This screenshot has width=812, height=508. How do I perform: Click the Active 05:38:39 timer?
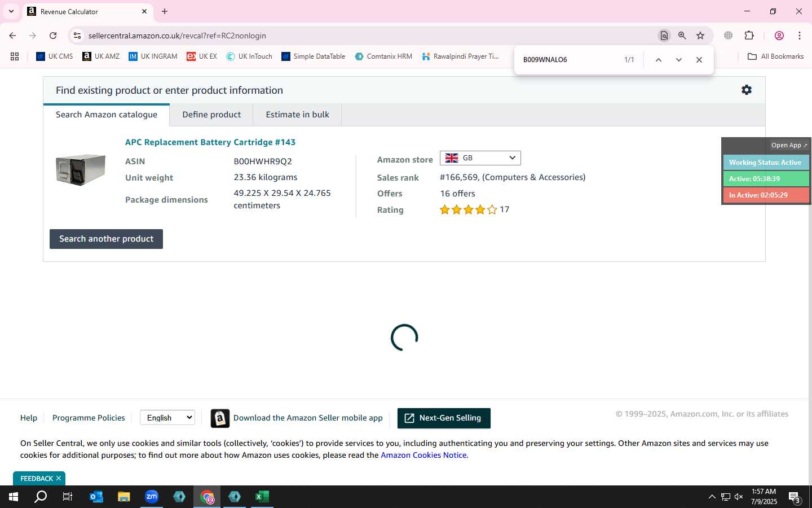pos(765,179)
